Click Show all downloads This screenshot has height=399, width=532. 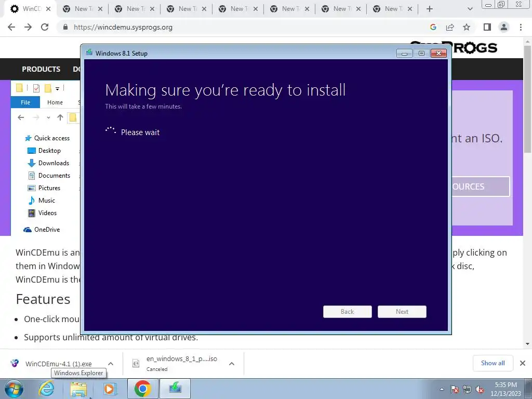click(x=493, y=363)
